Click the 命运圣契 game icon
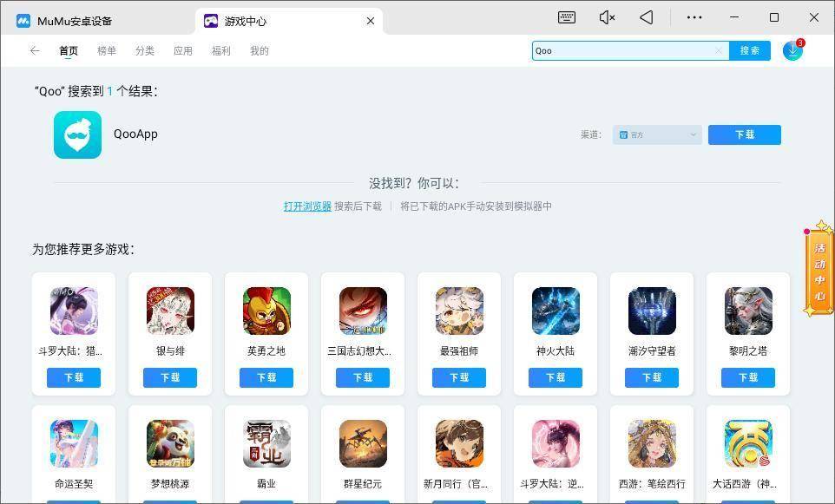Viewport: 835px width, 504px height. (73, 442)
